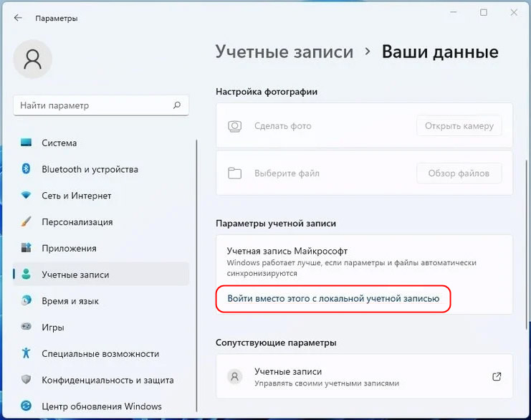
Task: Open Специальные возможности section
Action: tap(101, 353)
